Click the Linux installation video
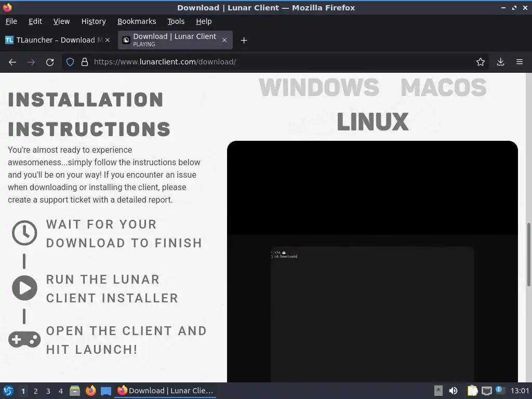This screenshot has height=399, width=532. coord(372,261)
